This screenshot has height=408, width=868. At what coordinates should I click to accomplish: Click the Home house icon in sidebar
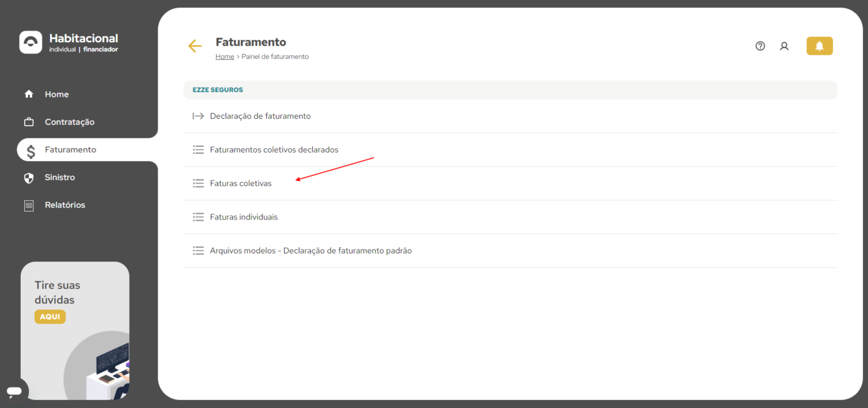(x=29, y=94)
